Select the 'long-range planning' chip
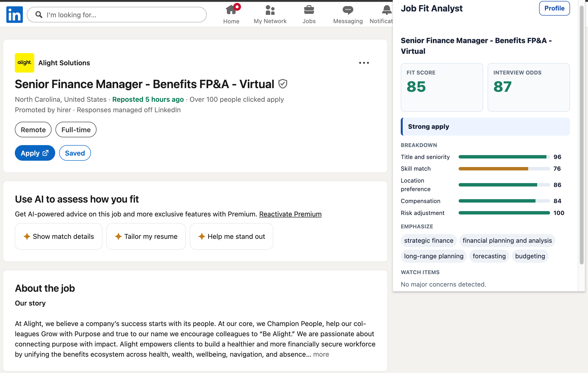588x373 pixels. point(434,256)
